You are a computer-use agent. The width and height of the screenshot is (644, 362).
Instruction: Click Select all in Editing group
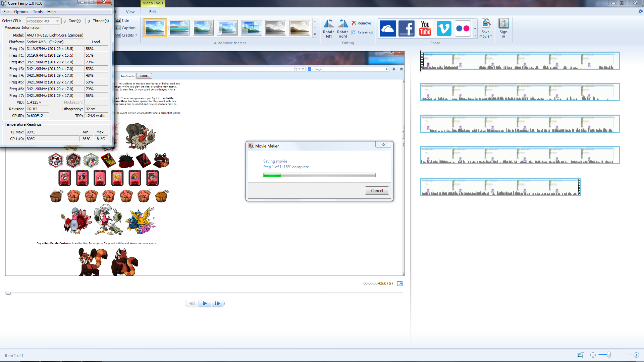point(362,33)
